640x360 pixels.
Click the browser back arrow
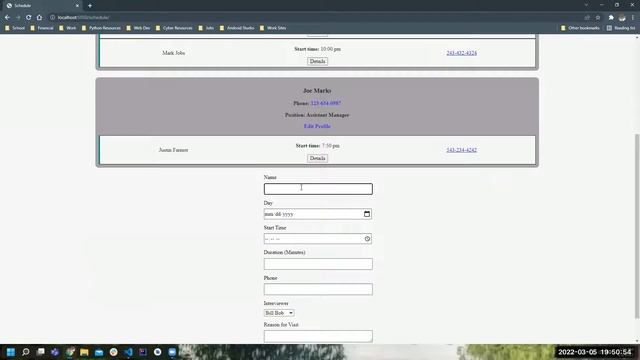pos(7,18)
